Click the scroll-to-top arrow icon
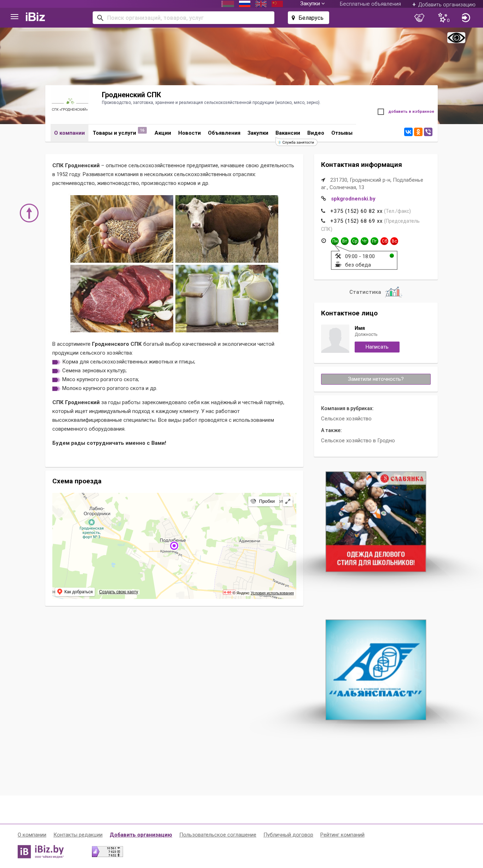 pyautogui.click(x=29, y=213)
